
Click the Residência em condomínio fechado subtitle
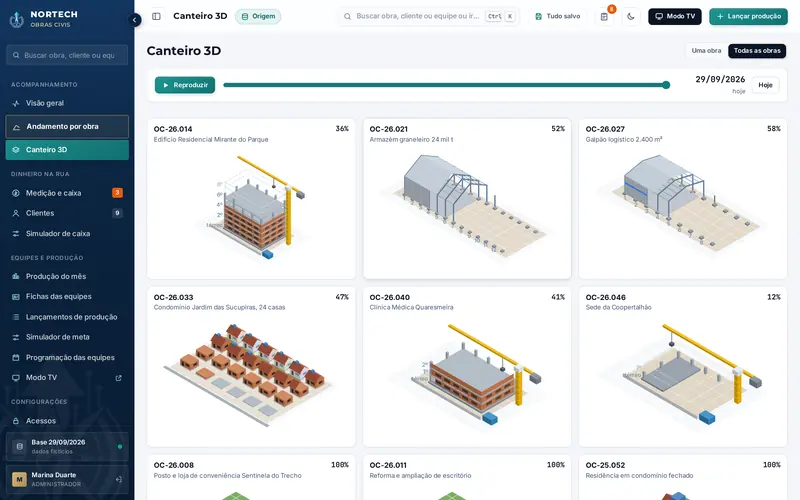click(639, 476)
